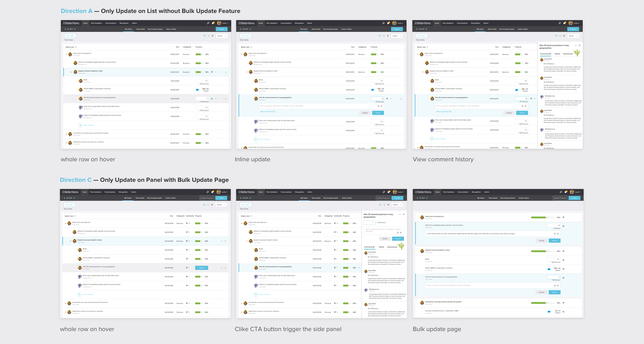
Task: Open View comments (10) link in Inline update screen
Action: [x=267, y=111]
